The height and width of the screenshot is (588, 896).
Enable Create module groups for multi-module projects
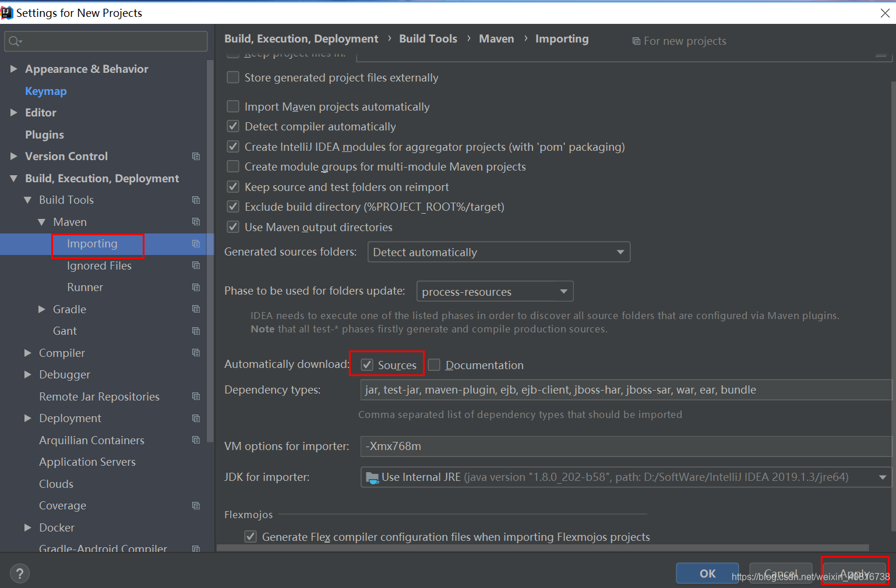tap(233, 167)
